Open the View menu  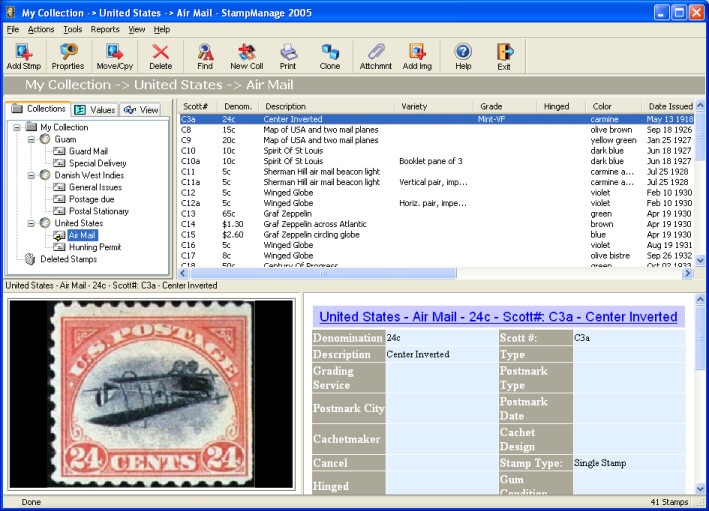point(137,29)
